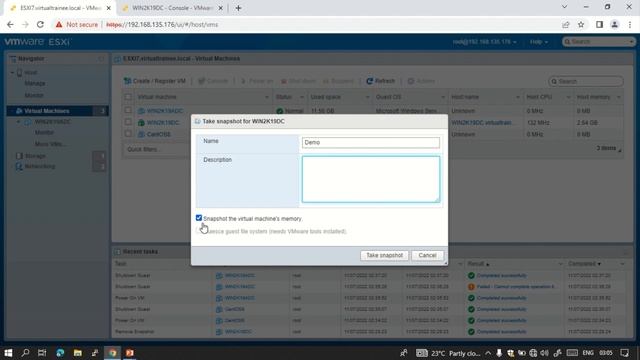Tick the checkbox for the CentOS8 row
This screenshot has width=640, height=360.
click(128, 133)
